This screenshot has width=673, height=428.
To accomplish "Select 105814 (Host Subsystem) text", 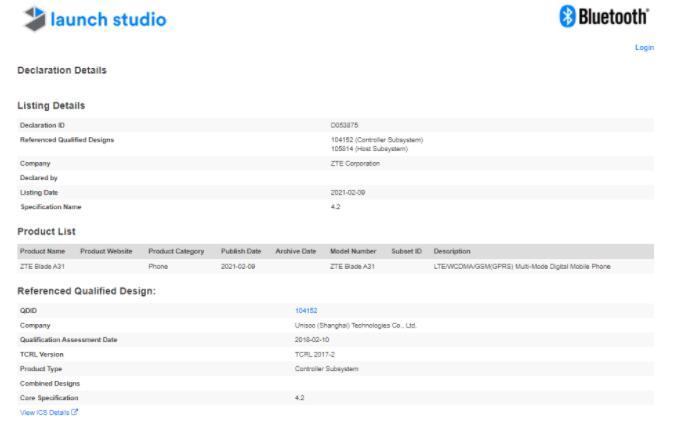I will click(369, 149).
